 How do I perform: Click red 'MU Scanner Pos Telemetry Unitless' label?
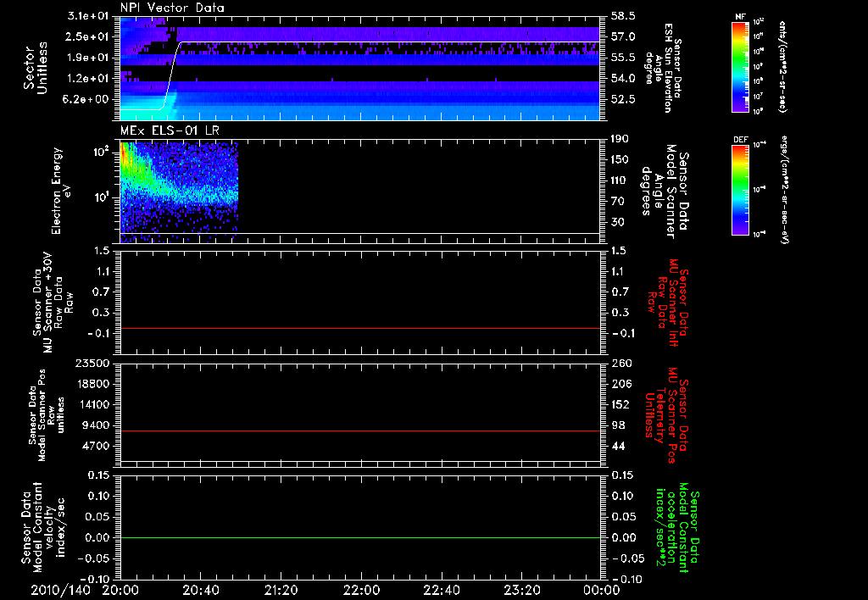666,414
